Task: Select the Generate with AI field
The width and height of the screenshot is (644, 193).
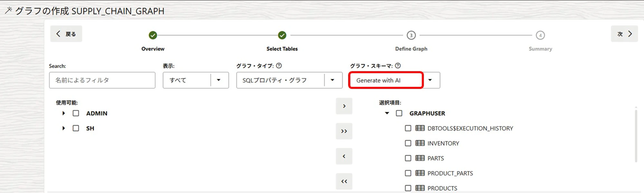Action: (386, 80)
